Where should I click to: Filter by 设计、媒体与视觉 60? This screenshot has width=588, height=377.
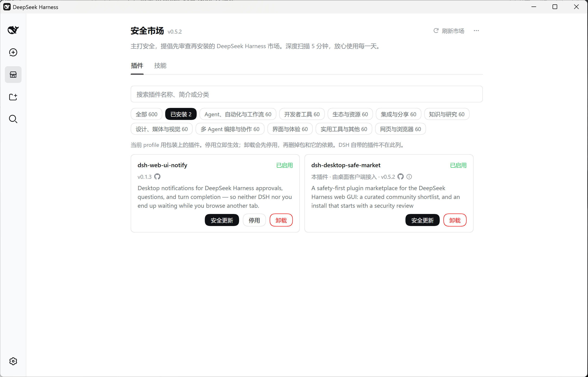tap(162, 129)
